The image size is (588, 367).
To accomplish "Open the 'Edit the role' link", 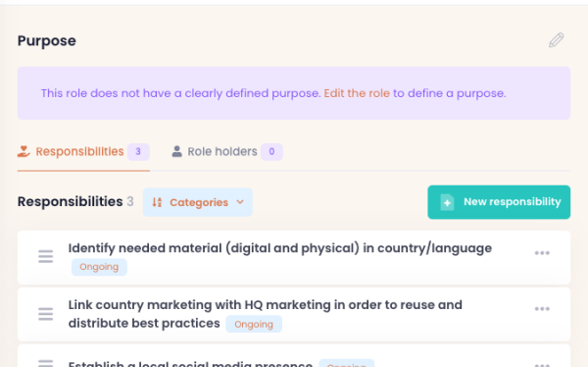I will click(x=357, y=93).
